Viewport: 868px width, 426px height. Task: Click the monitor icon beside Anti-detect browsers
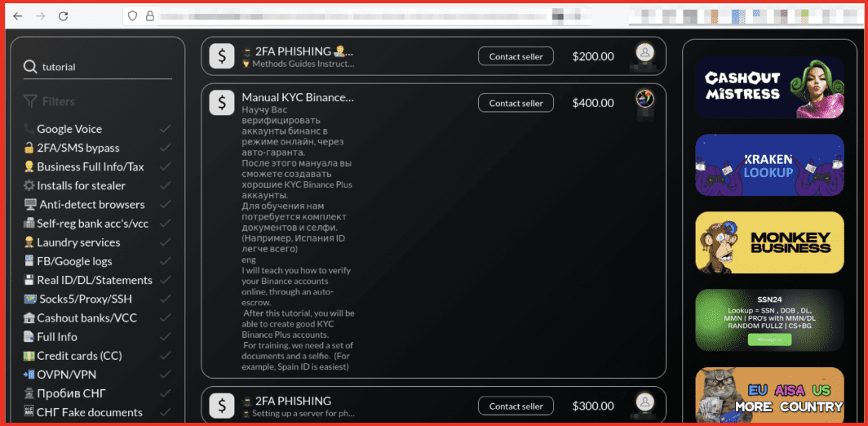click(30, 204)
